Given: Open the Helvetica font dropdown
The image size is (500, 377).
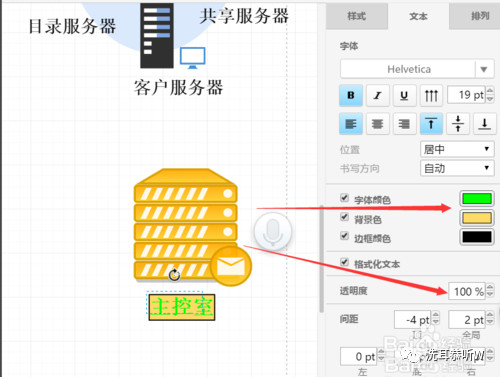Looking at the screenshot, I should tap(417, 69).
